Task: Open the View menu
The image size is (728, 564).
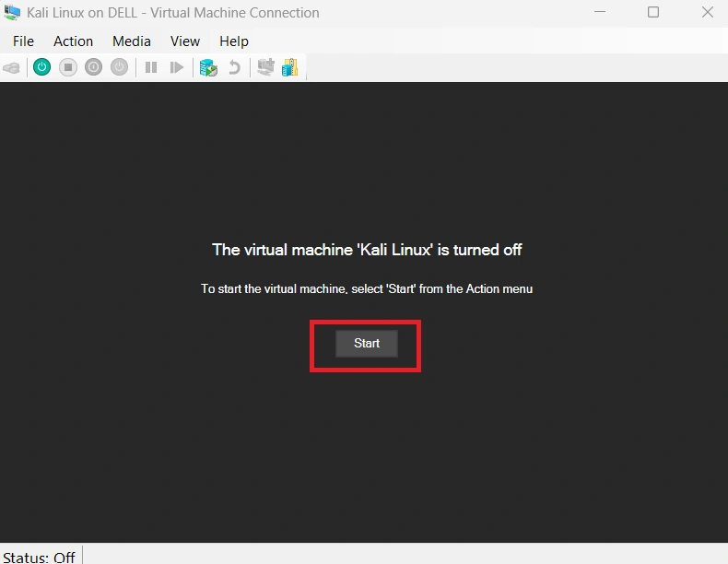Action: coord(185,41)
